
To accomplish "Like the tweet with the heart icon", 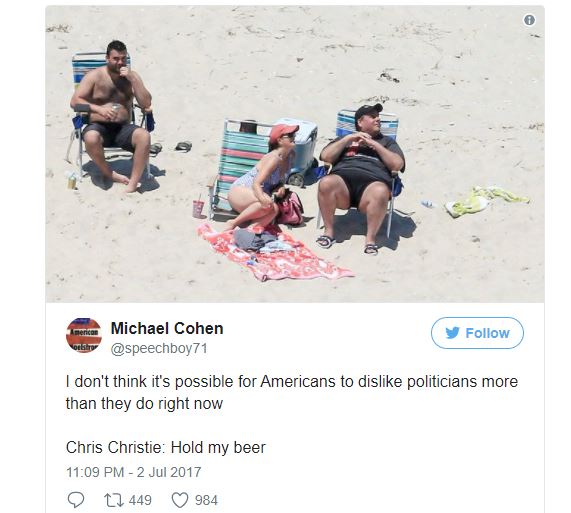I will click(x=180, y=500).
